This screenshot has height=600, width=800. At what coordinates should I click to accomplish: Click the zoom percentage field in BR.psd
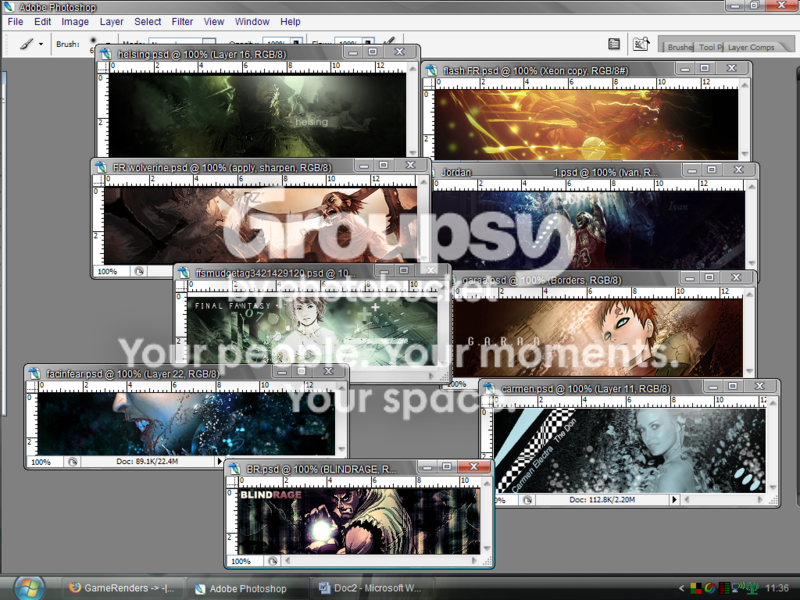click(245, 561)
